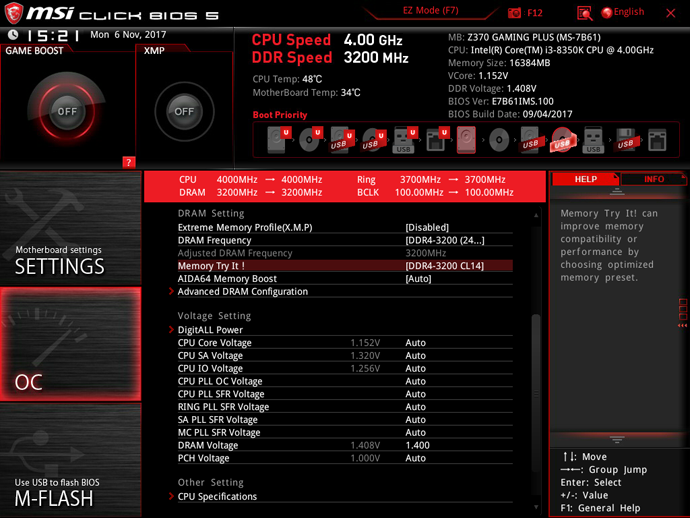Viewport: 690px width, 518px height.
Task: Select the UEFI network boot device
Action: click(x=437, y=140)
